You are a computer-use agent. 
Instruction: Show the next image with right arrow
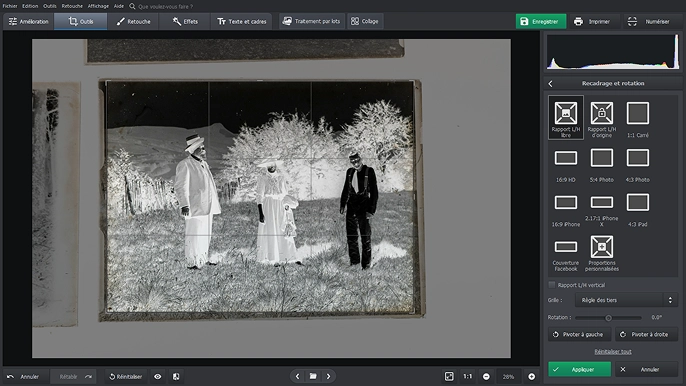pyautogui.click(x=329, y=376)
